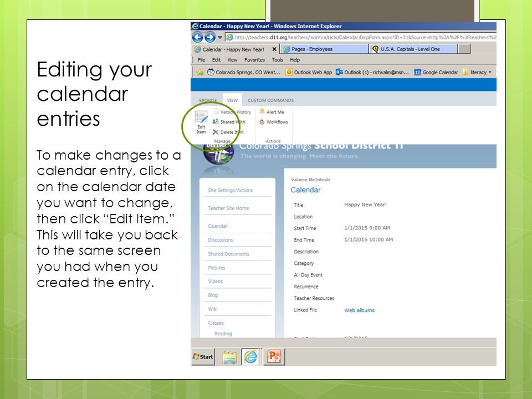Click the Favorites star icon
The width and height of the screenshot is (532, 399).
point(200,72)
